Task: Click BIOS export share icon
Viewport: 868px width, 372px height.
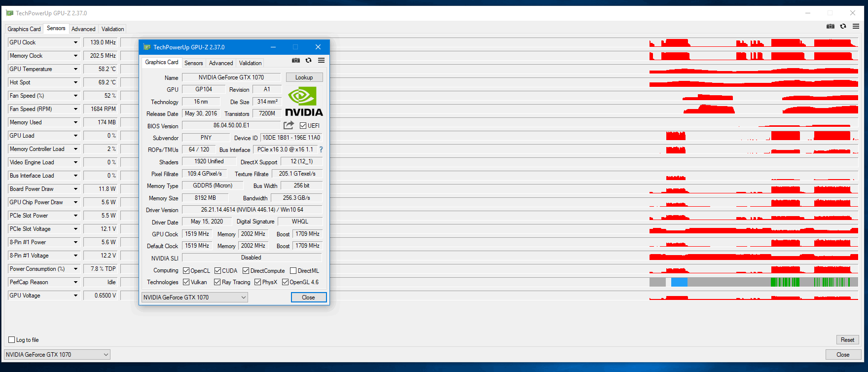Action: (x=289, y=125)
